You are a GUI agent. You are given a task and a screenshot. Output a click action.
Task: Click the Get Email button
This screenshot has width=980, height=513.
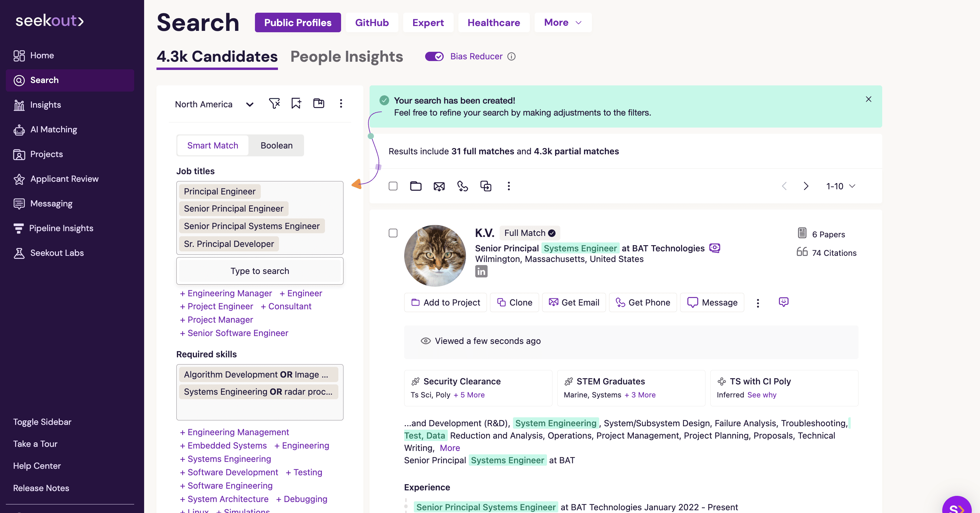[x=574, y=302]
